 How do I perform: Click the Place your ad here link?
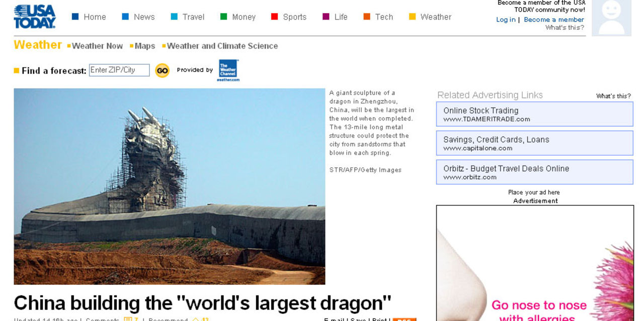pyautogui.click(x=534, y=192)
